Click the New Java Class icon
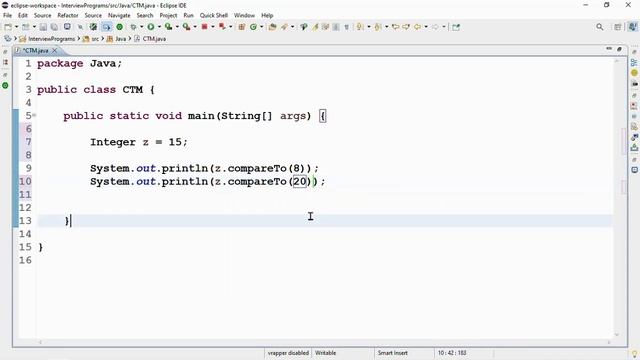Viewport: 640px width, 360px height. coord(253,27)
